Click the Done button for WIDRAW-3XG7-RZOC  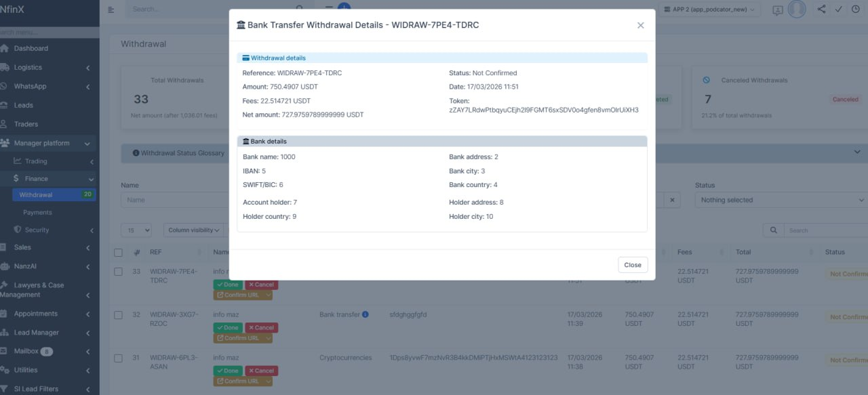coord(228,327)
